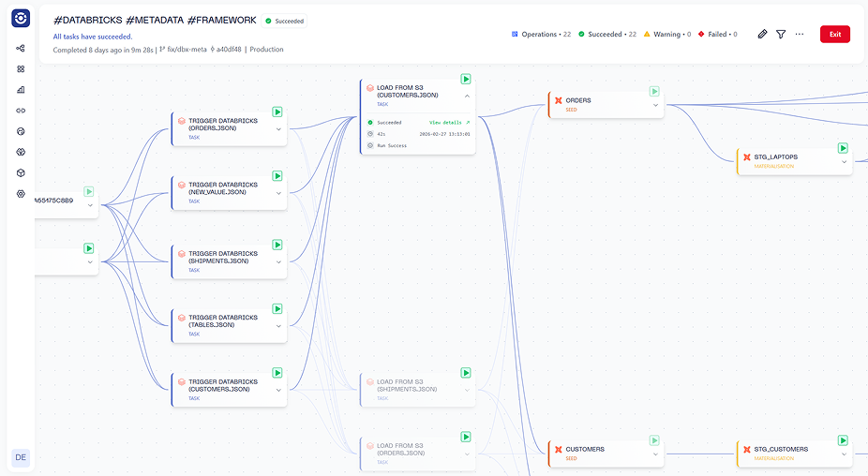Select the ORDERS seed node title
Viewport: 868px width, 476px height.
[578, 101]
